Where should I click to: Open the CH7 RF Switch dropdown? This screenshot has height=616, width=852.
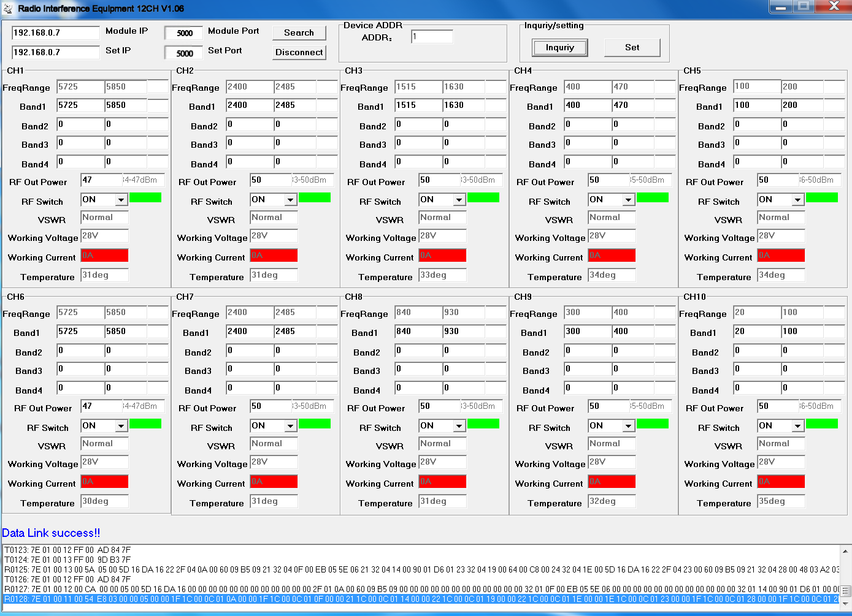[x=290, y=426]
